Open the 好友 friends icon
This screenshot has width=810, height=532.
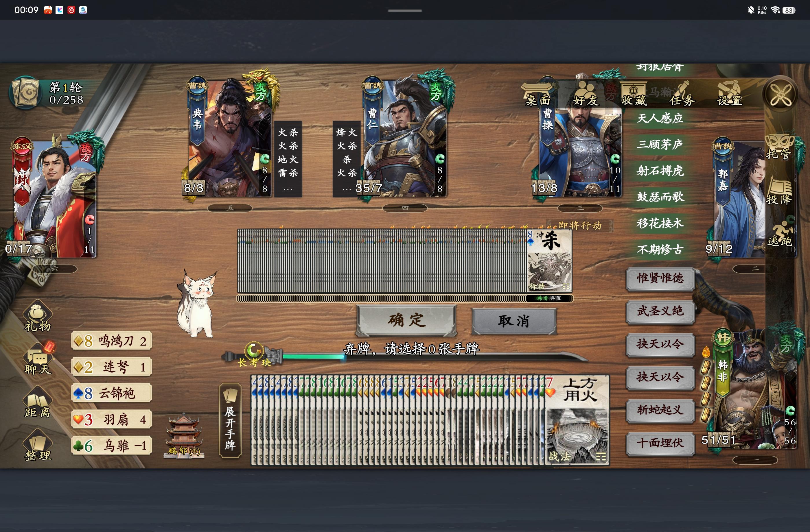586,94
